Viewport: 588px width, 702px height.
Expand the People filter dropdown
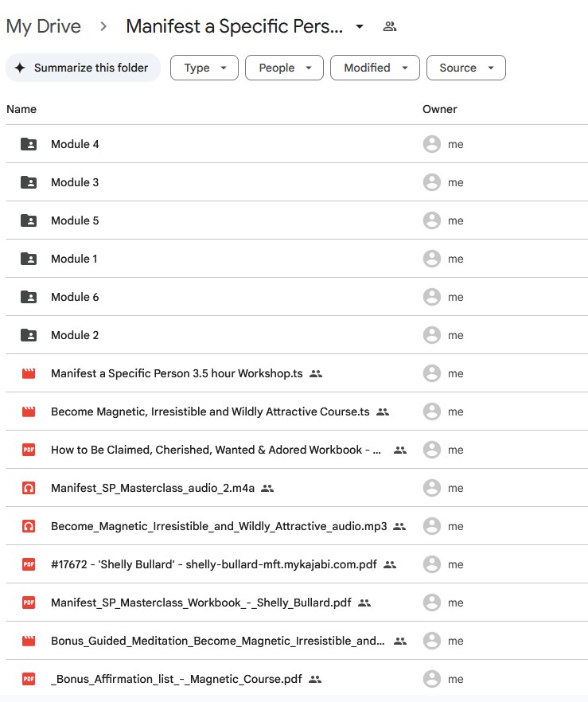284,68
